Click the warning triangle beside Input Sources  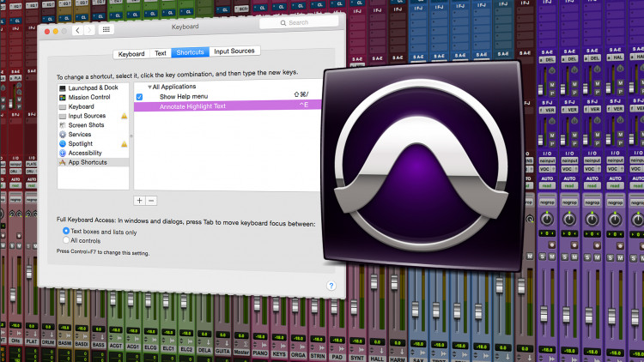[x=124, y=116]
